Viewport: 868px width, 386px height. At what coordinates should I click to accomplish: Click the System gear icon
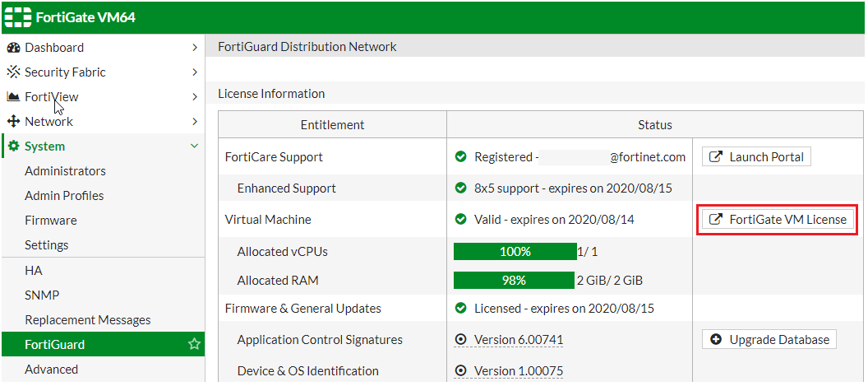pyautogui.click(x=13, y=146)
